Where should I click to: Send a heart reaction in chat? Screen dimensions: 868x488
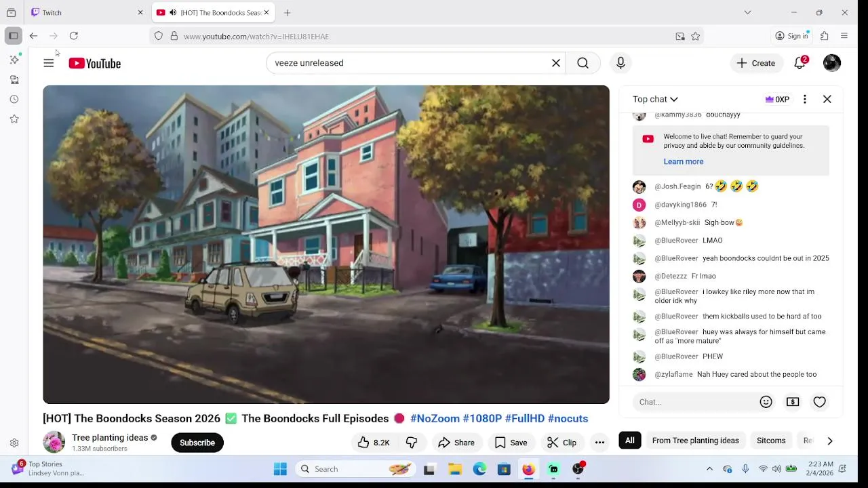pyautogui.click(x=820, y=402)
